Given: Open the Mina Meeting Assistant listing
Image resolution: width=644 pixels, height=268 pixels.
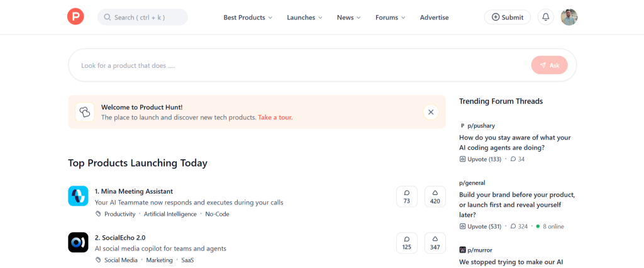Looking at the screenshot, I should pyautogui.click(x=134, y=191).
